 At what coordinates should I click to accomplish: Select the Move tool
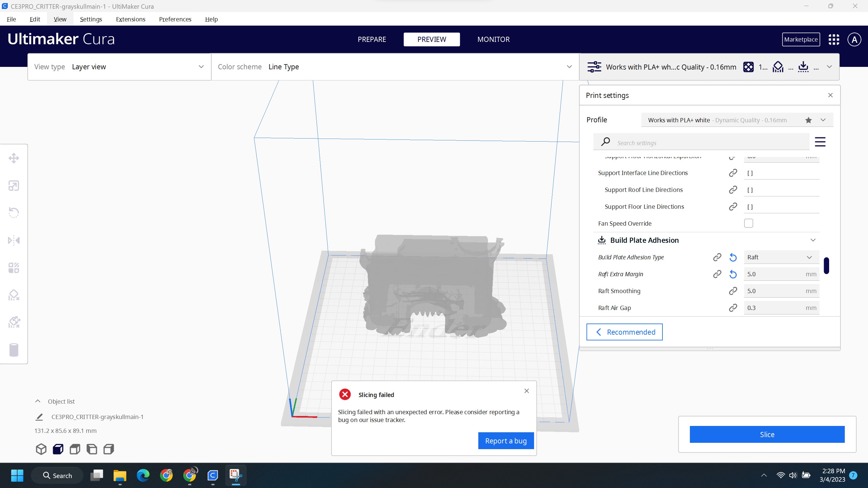click(14, 158)
